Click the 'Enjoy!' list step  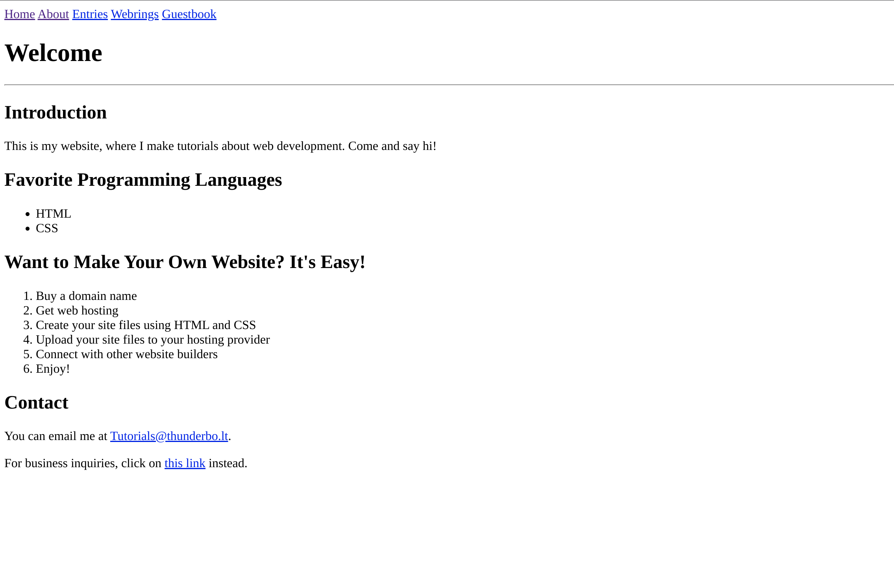pyautogui.click(x=53, y=369)
